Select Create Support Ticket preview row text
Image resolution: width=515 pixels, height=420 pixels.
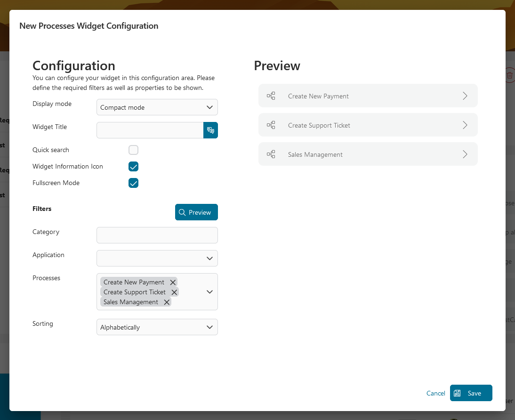point(319,126)
